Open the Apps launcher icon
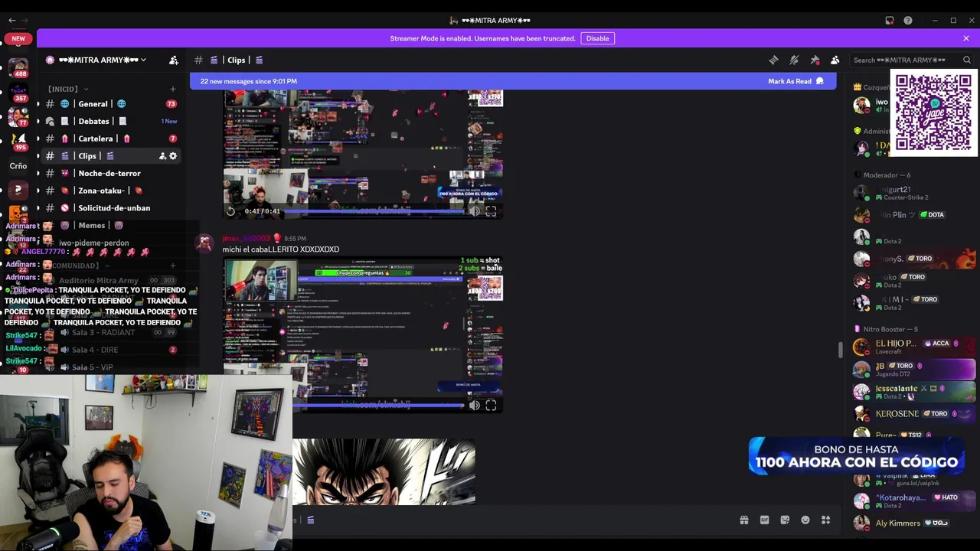980x551 pixels. pyautogui.click(x=825, y=520)
